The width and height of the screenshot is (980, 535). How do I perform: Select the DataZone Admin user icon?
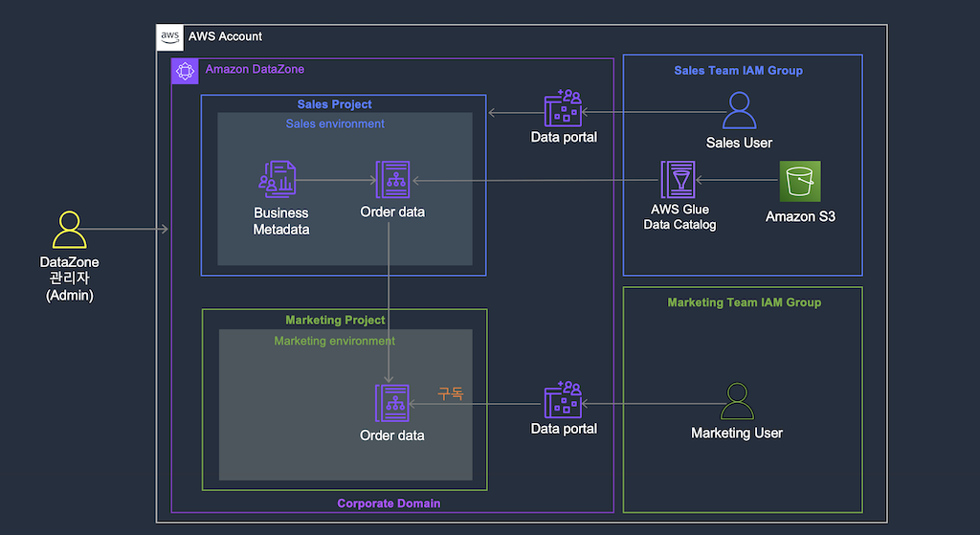tap(69, 230)
